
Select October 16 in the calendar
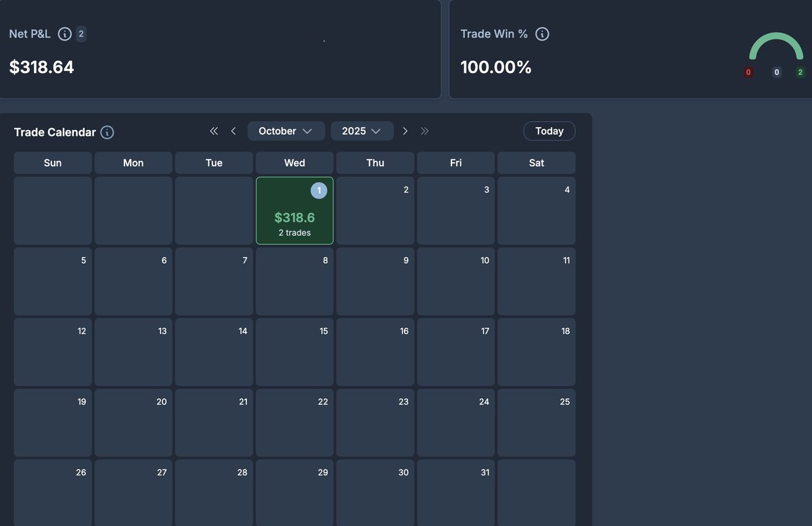tap(375, 352)
